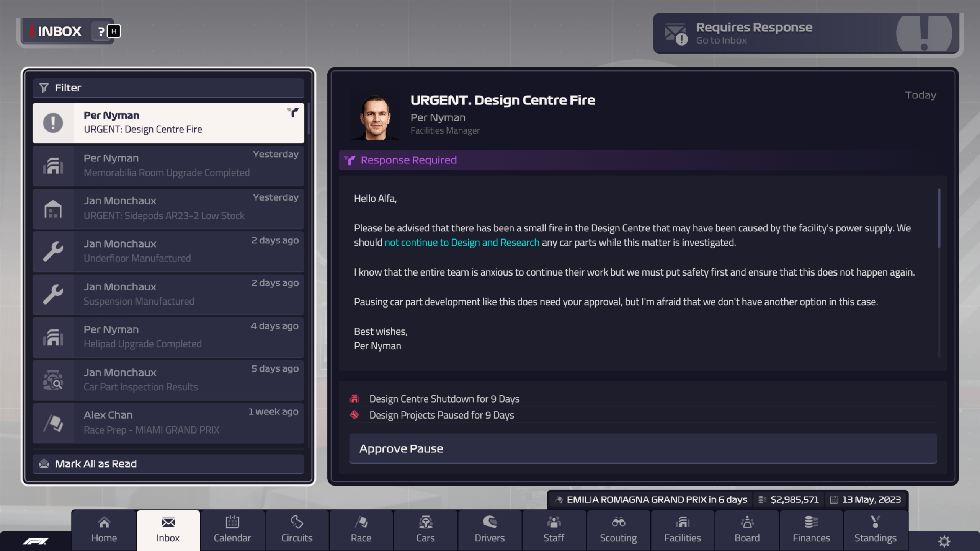The width and height of the screenshot is (980, 551).
Task: Click the F1 logo icon
Action: pyautogui.click(x=35, y=541)
